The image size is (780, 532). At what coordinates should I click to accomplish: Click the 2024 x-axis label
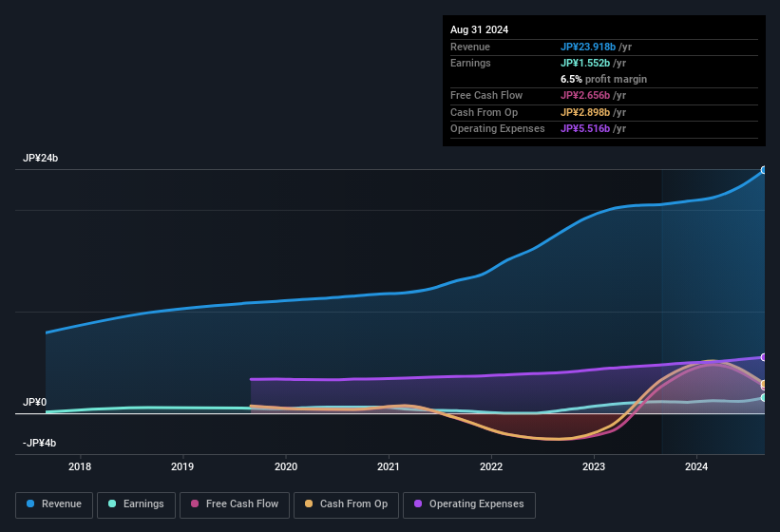(x=696, y=466)
